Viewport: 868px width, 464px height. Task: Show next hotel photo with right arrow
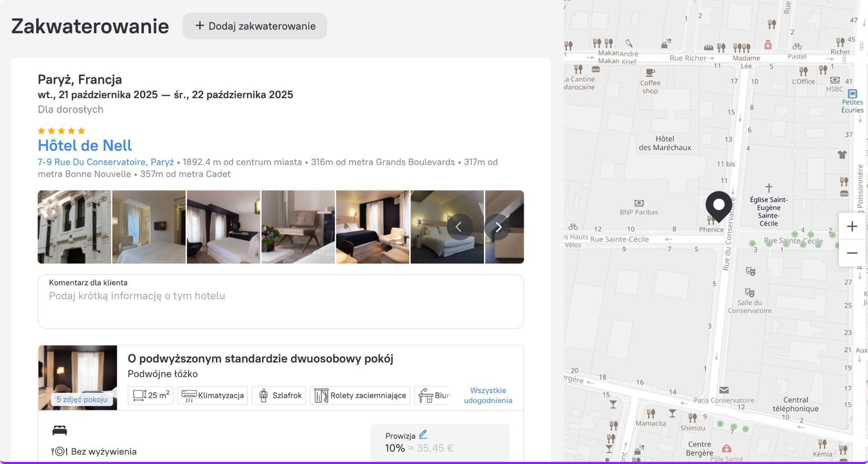click(x=498, y=227)
